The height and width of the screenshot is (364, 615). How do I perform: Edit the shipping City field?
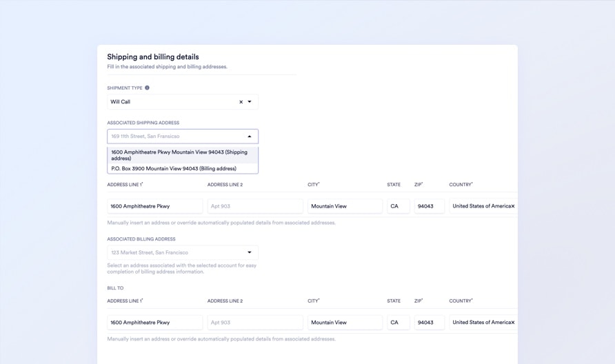pos(345,206)
